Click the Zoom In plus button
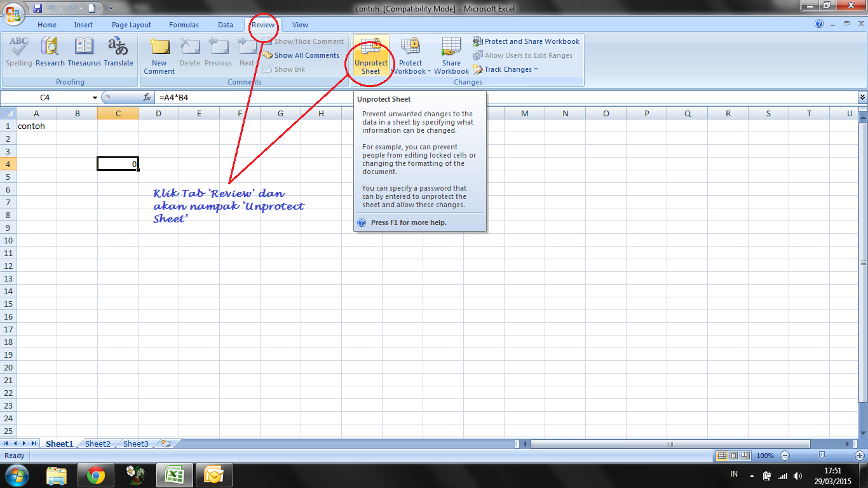868x488 pixels. pyautogui.click(x=860, y=456)
